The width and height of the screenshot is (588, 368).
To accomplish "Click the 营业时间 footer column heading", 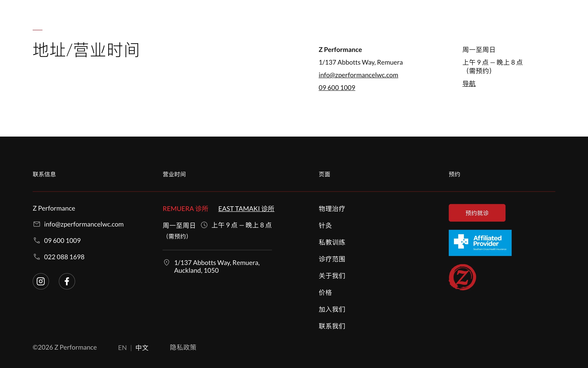I will [x=174, y=174].
